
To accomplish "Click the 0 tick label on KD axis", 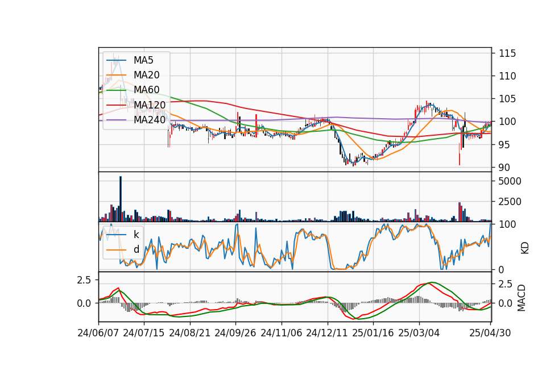I will [502, 270].
